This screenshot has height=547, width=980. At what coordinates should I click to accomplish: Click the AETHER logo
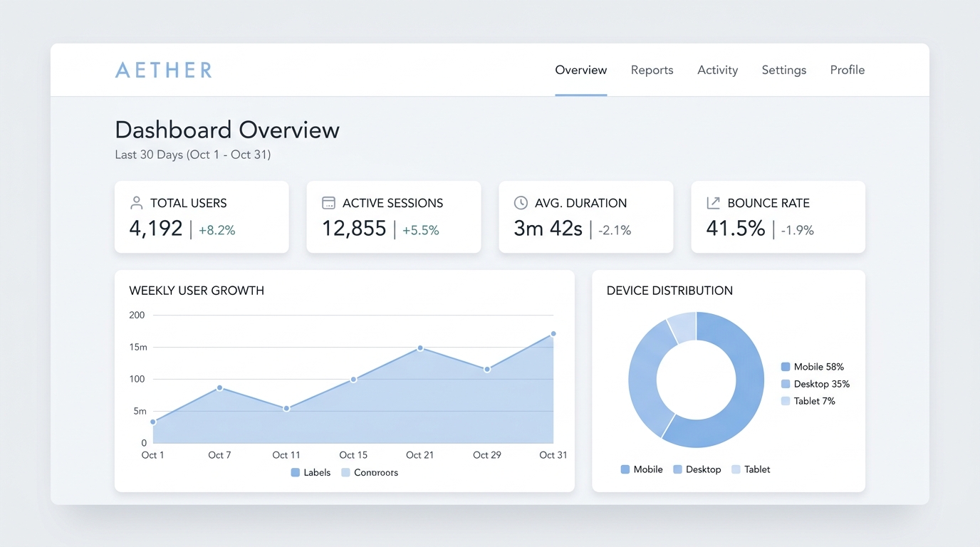coord(164,70)
